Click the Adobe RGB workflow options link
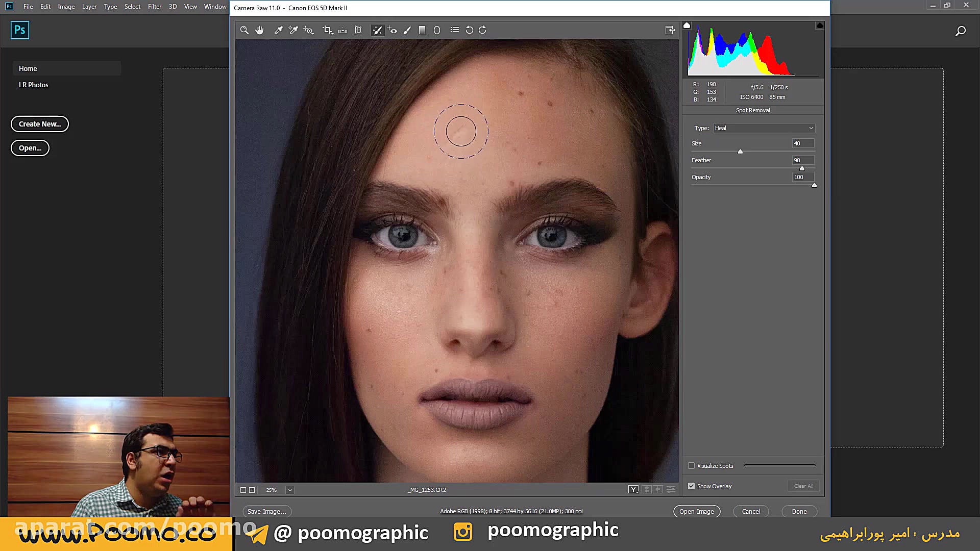The image size is (980, 551). coord(511,511)
